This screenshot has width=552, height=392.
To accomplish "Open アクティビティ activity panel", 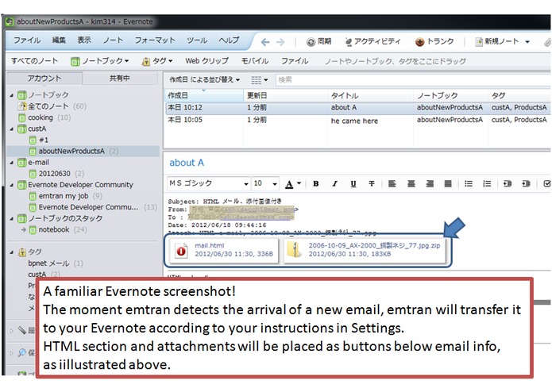I will (x=373, y=41).
